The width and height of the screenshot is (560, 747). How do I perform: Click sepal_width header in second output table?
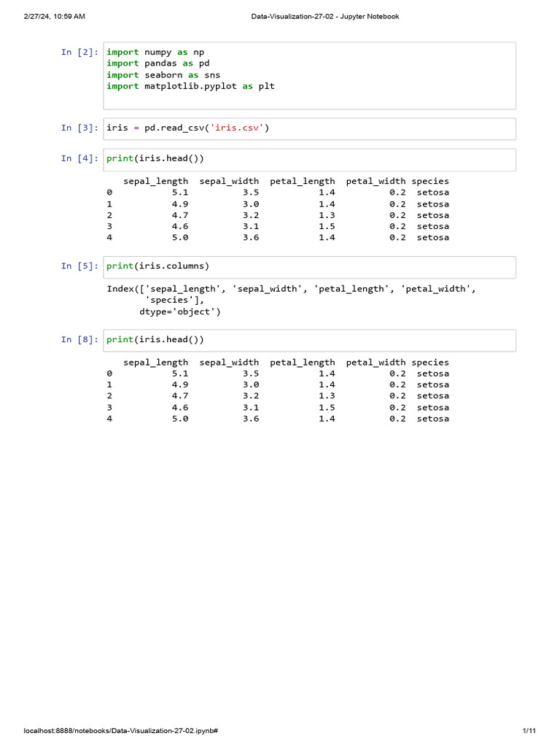229,363
